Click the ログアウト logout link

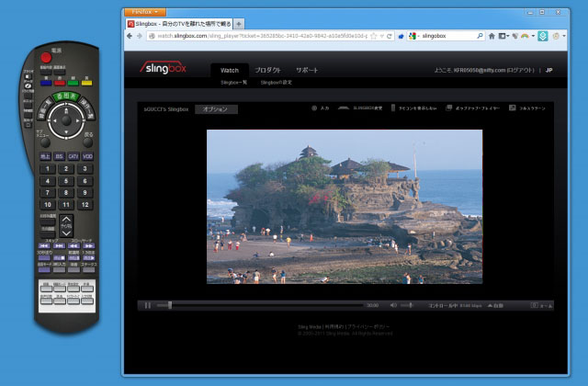pos(520,70)
